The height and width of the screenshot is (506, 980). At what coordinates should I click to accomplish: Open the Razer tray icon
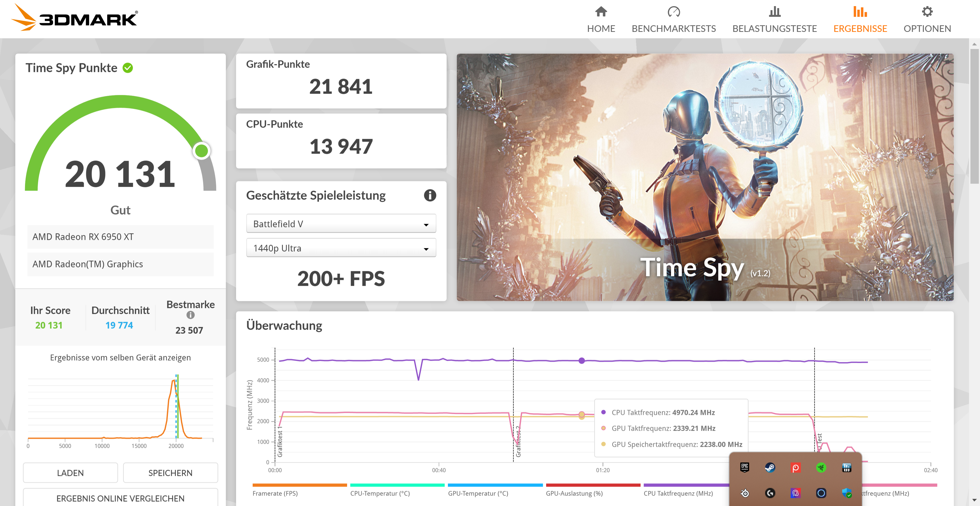[821, 467]
